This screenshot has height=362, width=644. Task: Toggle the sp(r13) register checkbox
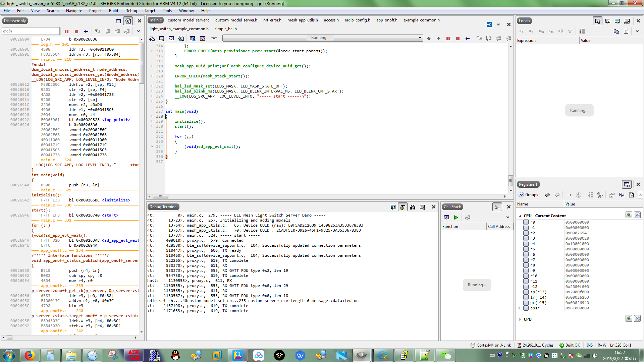point(526,292)
